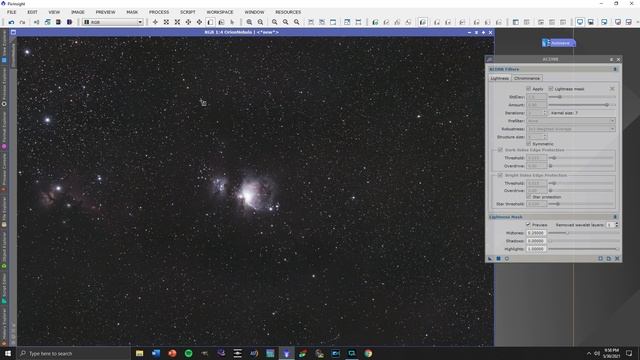Click the StdDev slider
The image size is (640, 360).
582,97
